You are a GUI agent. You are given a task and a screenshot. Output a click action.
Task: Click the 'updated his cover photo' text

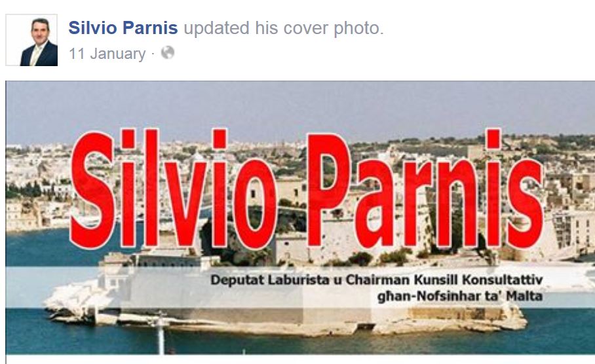(x=284, y=28)
